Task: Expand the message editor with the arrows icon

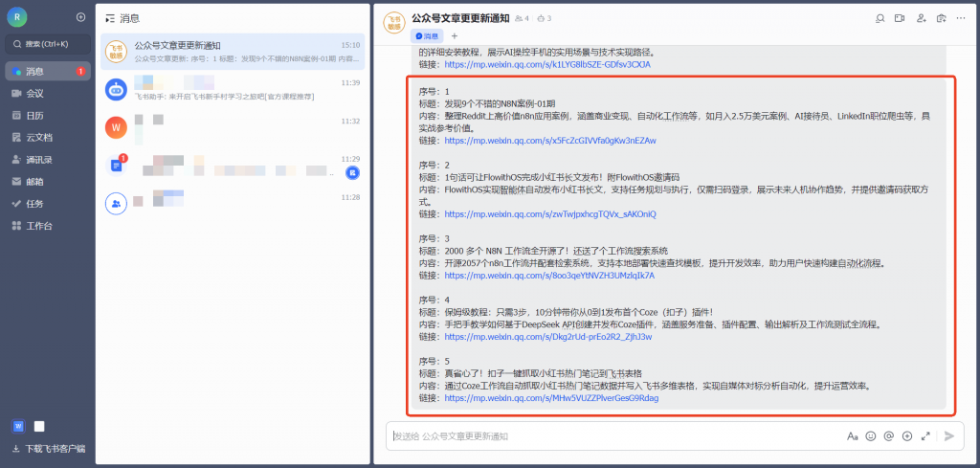Action: [x=925, y=436]
